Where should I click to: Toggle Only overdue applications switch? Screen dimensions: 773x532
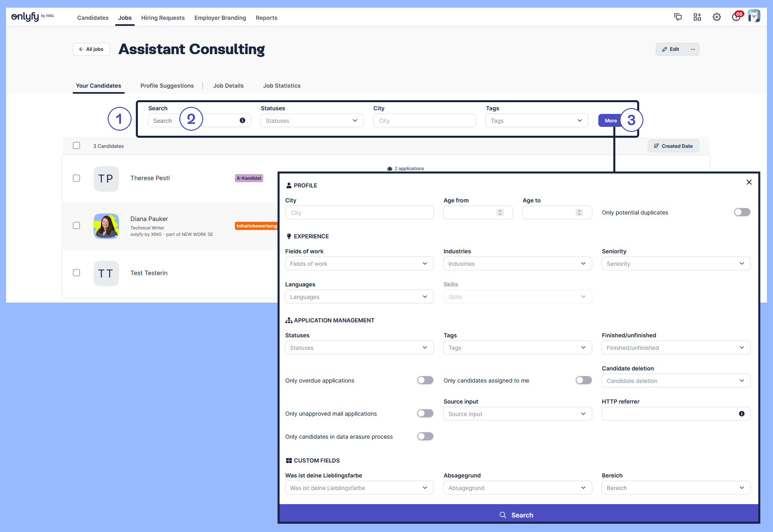click(425, 381)
